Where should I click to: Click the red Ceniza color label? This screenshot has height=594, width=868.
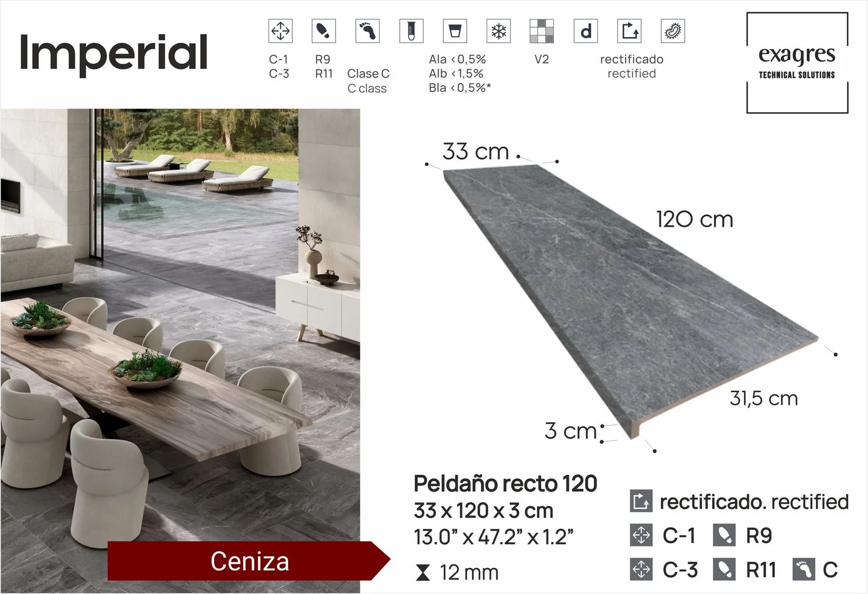tap(249, 561)
